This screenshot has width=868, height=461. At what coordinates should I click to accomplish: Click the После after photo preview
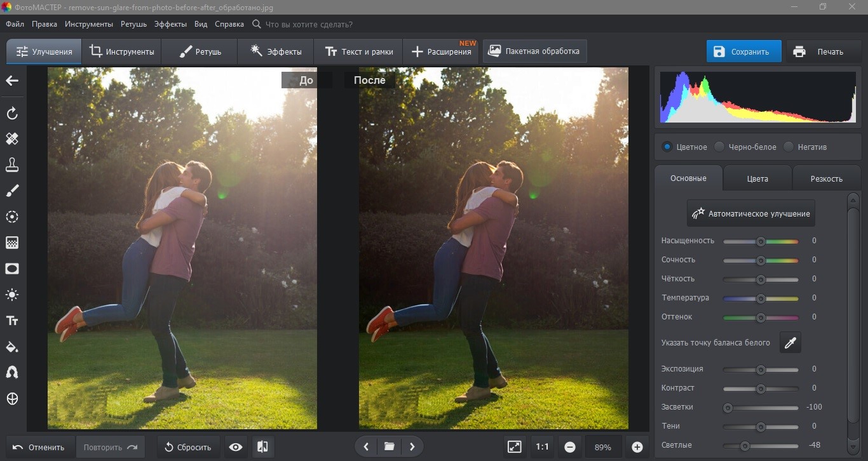tap(493, 248)
